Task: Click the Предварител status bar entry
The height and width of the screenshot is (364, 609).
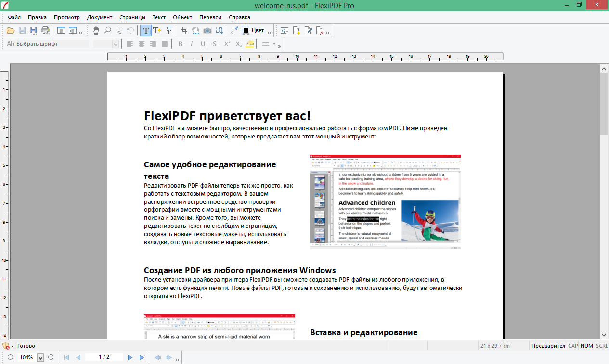Action: (x=548, y=346)
